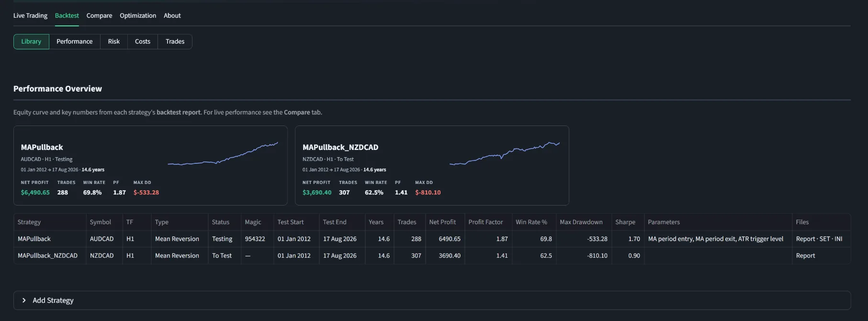Click the 62.5% win rate on card
Viewport: 868px width, 321px height.
pos(374,192)
